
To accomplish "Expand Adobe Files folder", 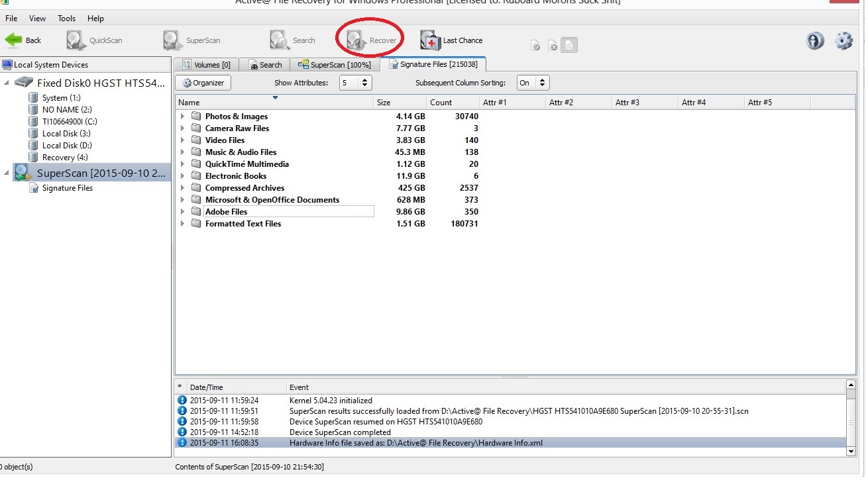I will tap(183, 212).
